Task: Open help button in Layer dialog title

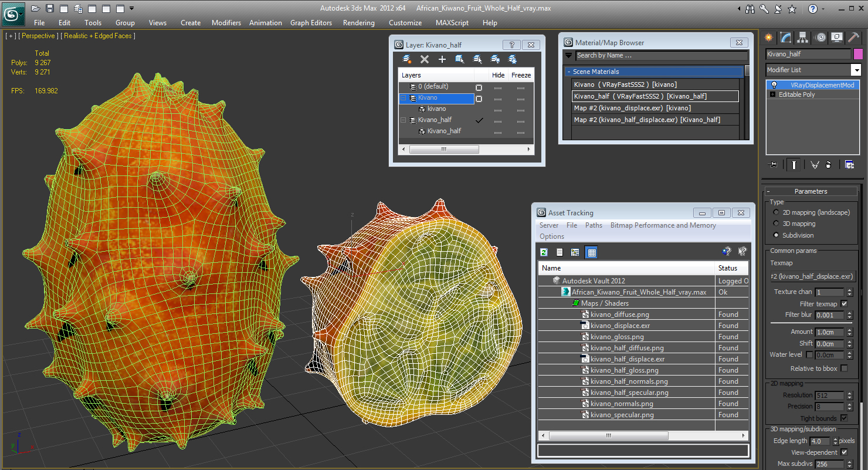Action: [x=511, y=45]
